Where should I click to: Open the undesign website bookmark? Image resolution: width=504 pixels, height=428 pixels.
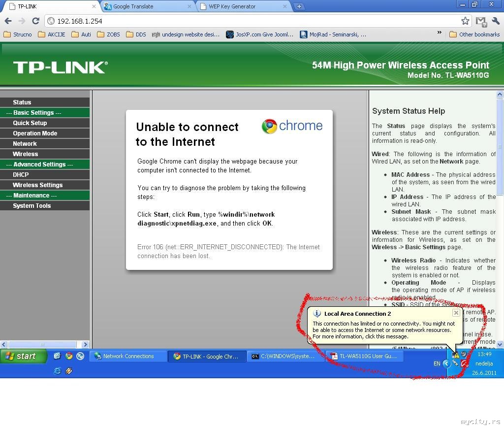[186, 34]
